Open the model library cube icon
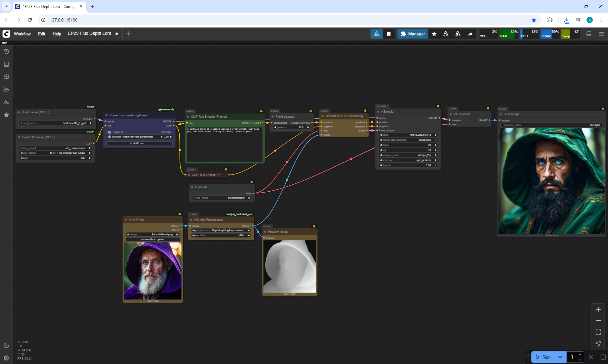 [x=6, y=77]
